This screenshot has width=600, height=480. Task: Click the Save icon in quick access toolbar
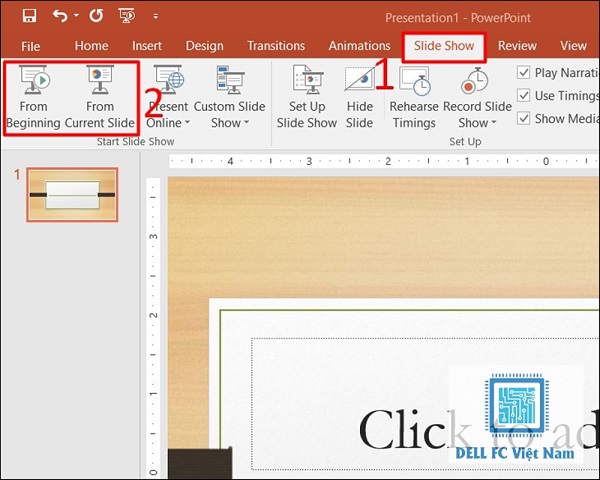click(29, 16)
